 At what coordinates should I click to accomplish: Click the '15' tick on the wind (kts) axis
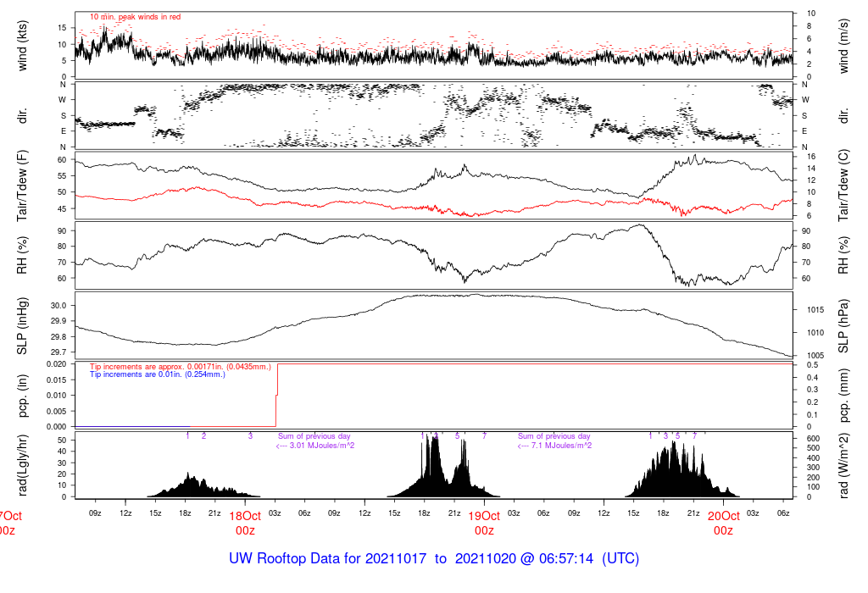(x=62, y=28)
